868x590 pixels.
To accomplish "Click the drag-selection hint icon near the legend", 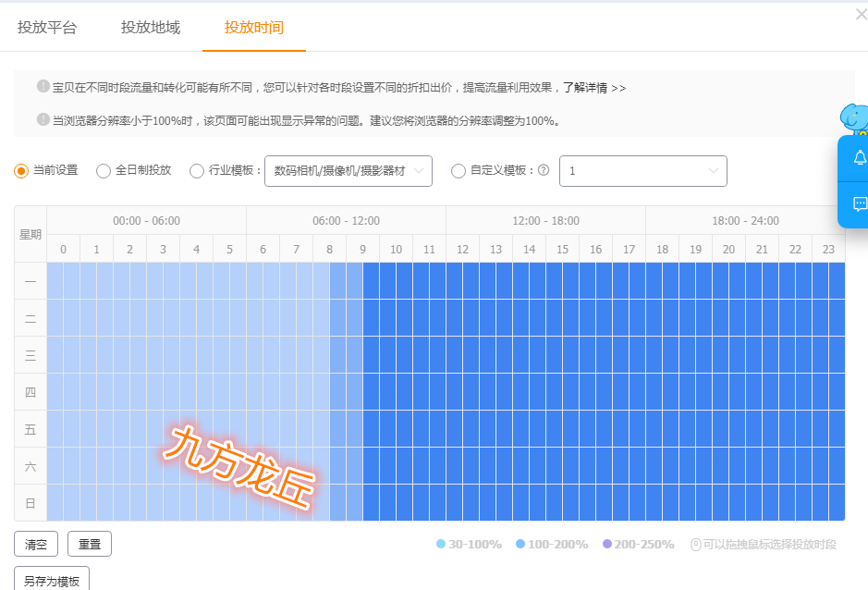I will [x=696, y=545].
